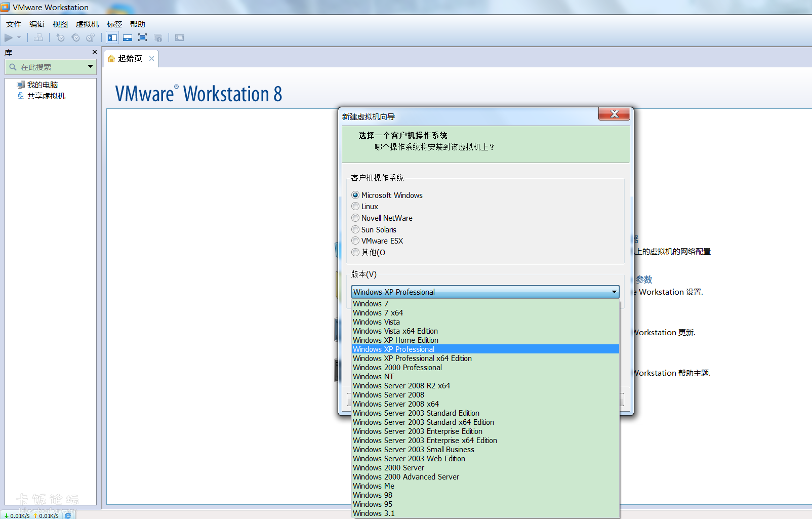Focus the 在此搜索 search field
This screenshot has width=812, height=519.
[51, 67]
